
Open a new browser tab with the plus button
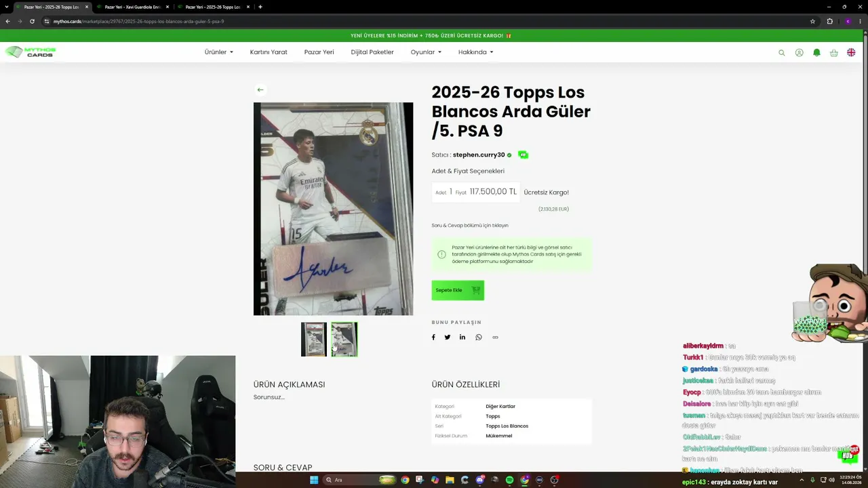click(260, 7)
